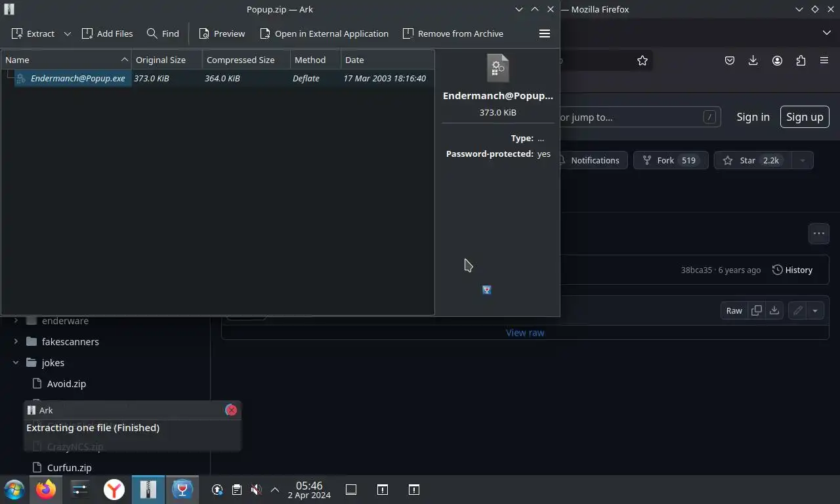
Task: Open the Firefox application hamburger menu
Action: click(824, 60)
